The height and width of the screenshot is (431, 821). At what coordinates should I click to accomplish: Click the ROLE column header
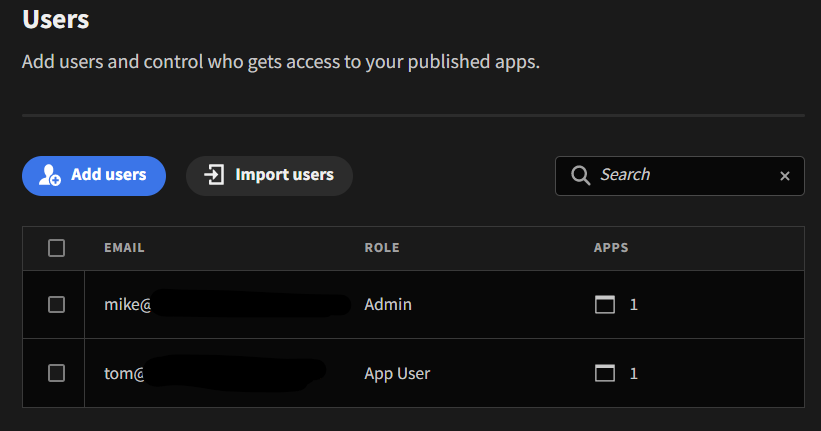[382, 248]
